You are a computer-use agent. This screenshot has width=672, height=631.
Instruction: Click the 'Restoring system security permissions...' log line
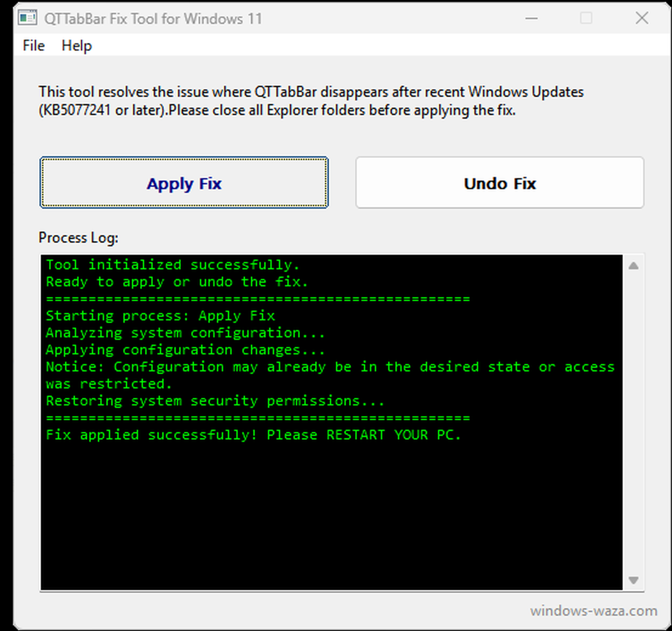[x=215, y=401]
